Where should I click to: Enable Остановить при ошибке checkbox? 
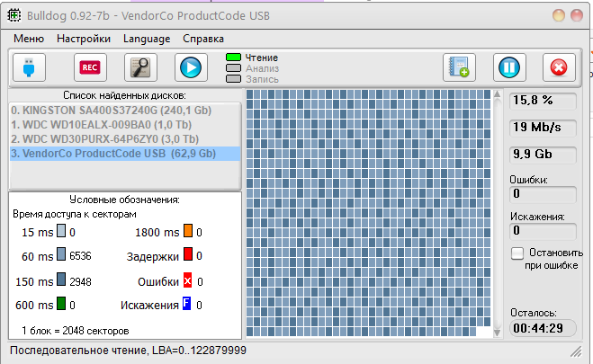click(x=517, y=253)
